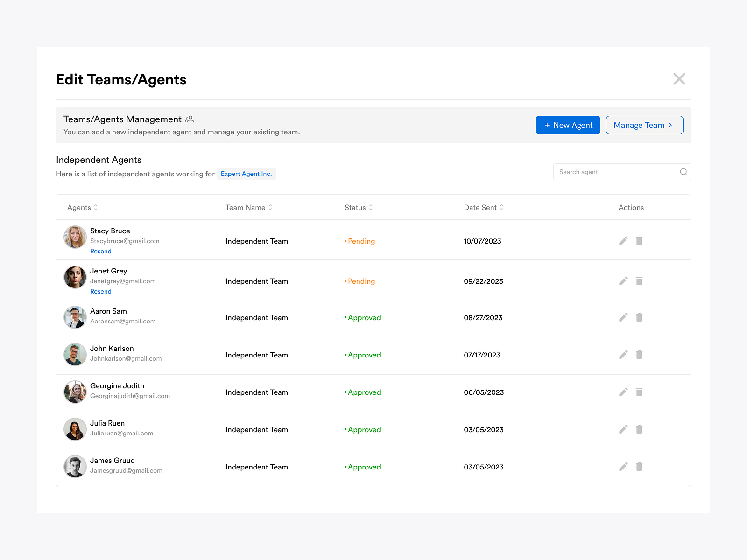Sort table by Status column
Viewport: 747px width, 560px height.
(371, 207)
